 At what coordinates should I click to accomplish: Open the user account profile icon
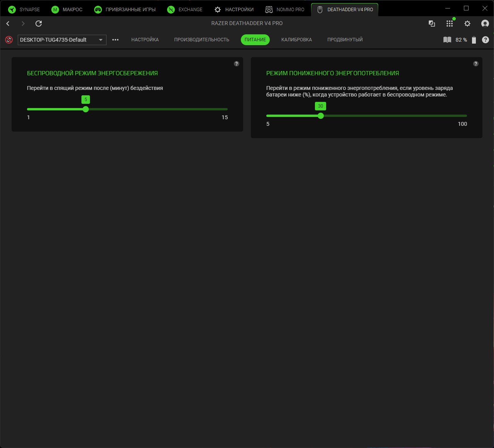(x=485, y=24)
